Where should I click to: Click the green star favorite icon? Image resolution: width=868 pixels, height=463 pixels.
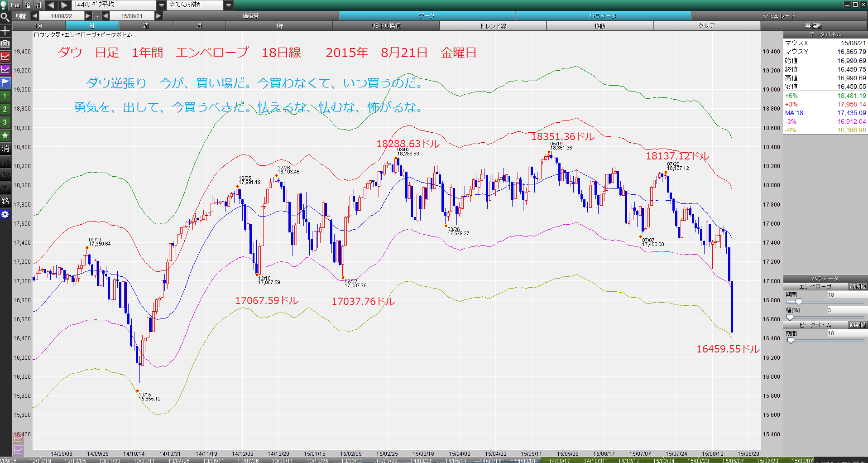(x=5, y=135)
